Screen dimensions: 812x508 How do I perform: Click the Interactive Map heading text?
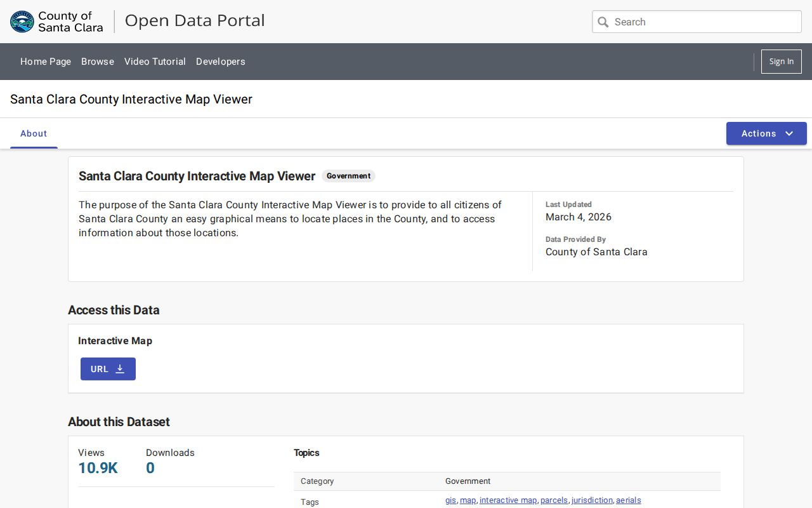click(115, 341)
